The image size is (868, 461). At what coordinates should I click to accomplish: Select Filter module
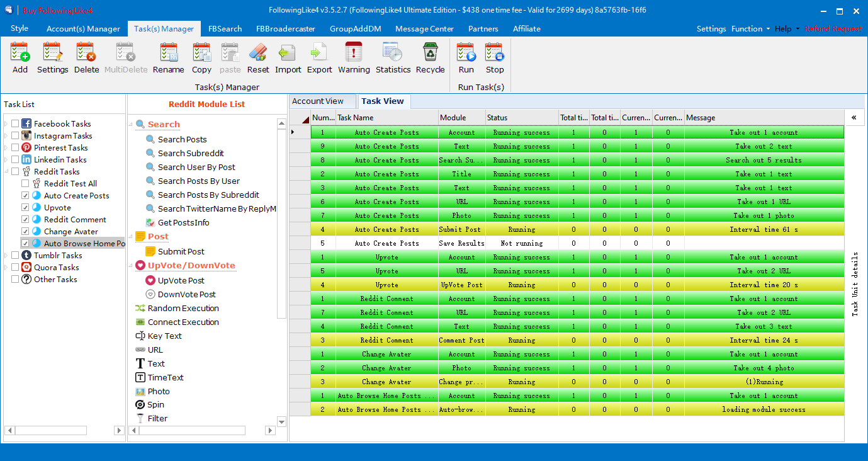(157, 418)
